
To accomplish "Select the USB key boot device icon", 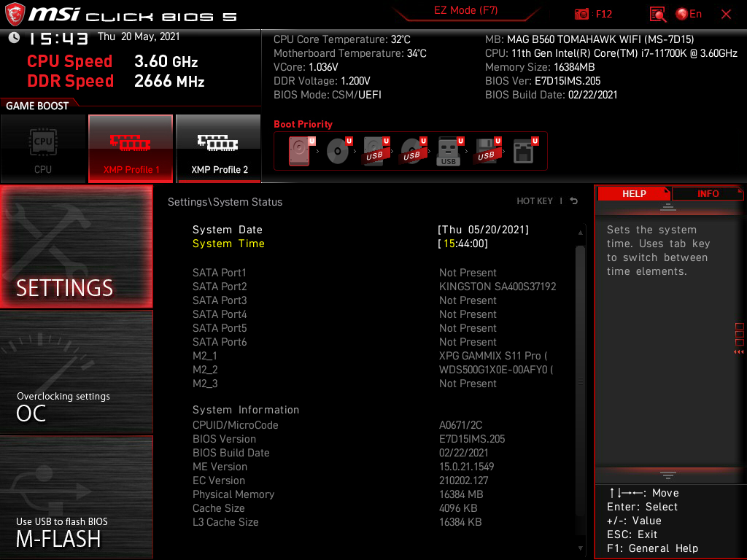I will coord(450,151).
